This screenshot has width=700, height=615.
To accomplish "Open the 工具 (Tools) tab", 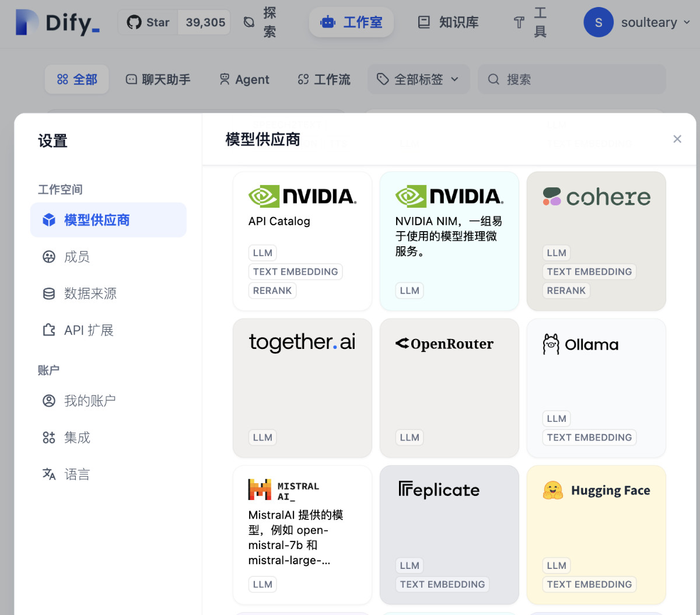I will (530, 22).
